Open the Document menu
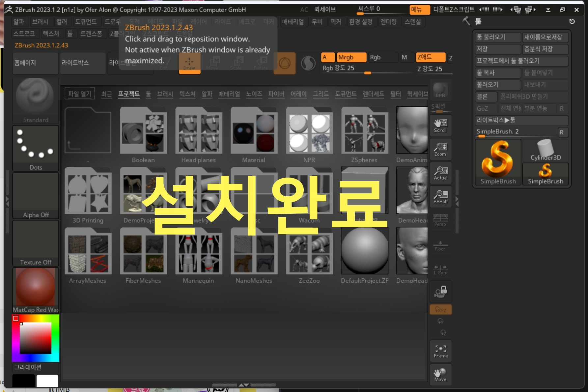 tap(86, 22)
